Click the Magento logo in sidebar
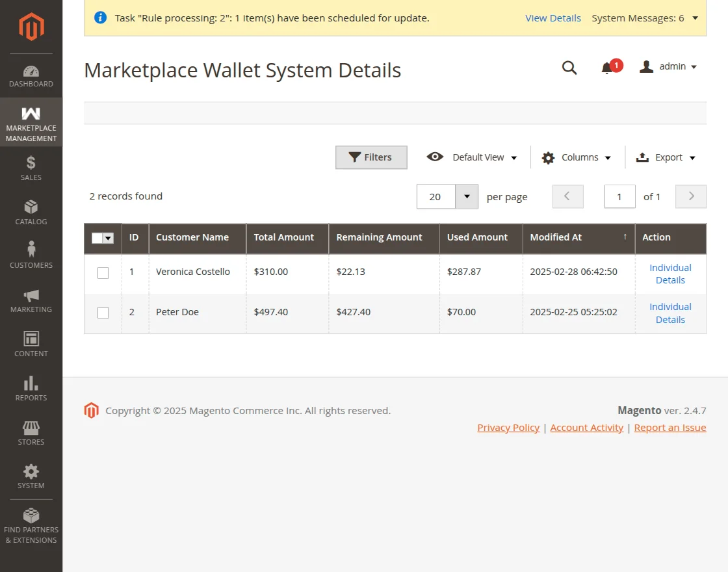The height and width of the screenshot is (572, 728). pyautogui.click(x=31, y=26)
